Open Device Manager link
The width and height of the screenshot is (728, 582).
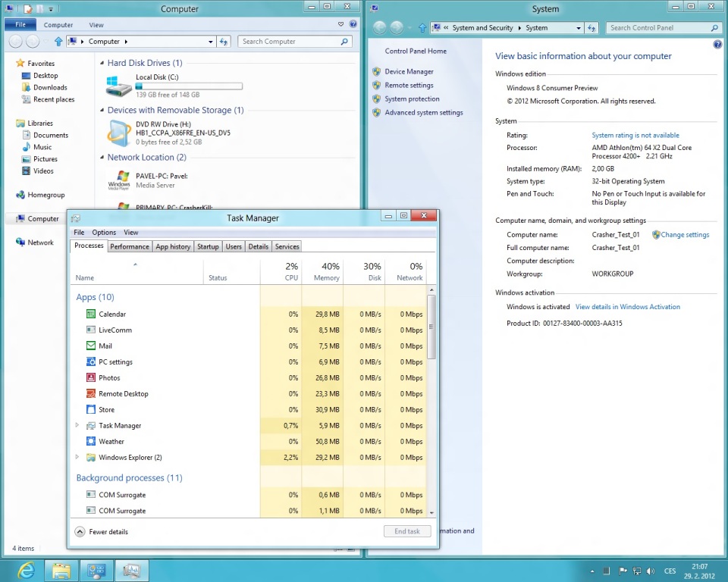pyautogui.click(x=409, y=71)
